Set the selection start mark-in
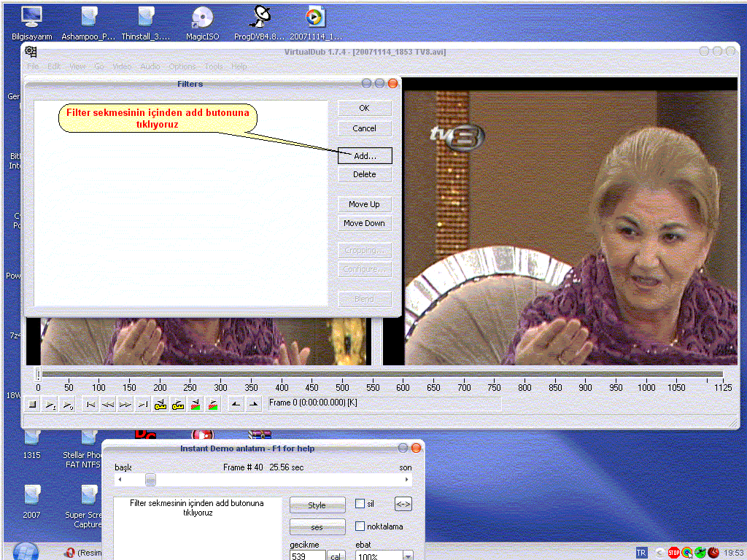747x560 pixels. pyautogui.click(x=236, y=405)
